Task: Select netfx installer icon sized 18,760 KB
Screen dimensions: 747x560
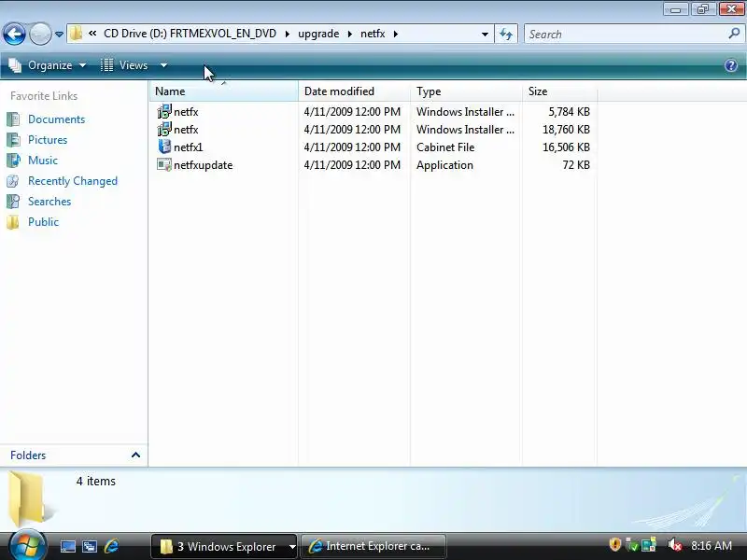Action: (164, 129)
